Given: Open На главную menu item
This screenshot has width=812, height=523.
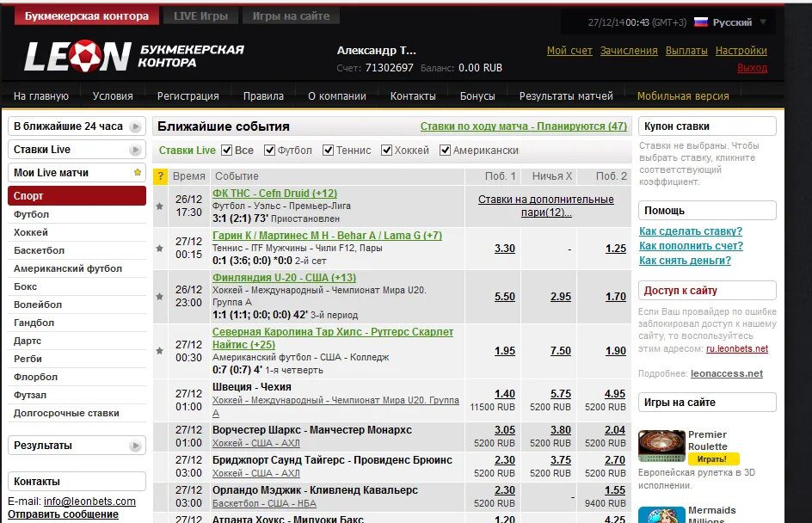Looking at the screenshot, I should [41, 95].
